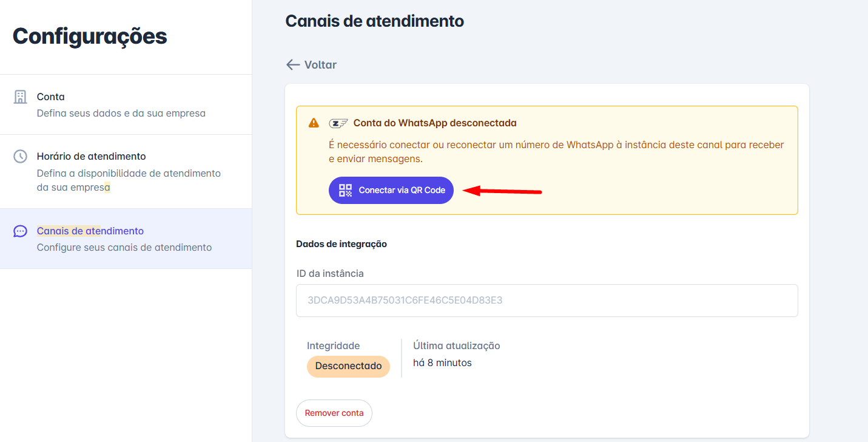Image resolution: width=868 pixels, height=442 pixels.
Task: Click the Configurações sidebar heading
Action: pos(90,36)
